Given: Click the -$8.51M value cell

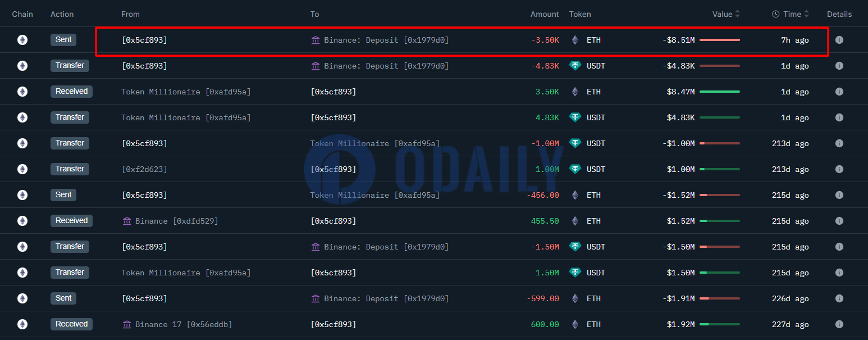Looking at the screenshot, I should click(678, 40).
